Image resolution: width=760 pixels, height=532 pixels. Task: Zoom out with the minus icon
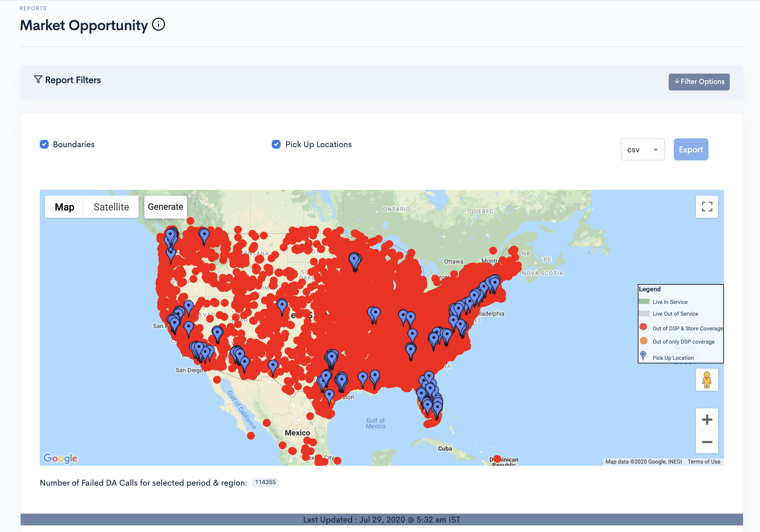[707, 442]
